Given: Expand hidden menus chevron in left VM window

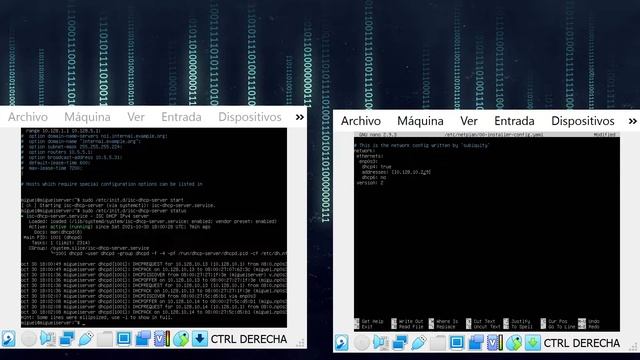Looking at the screenshot, I should (300, 118).
